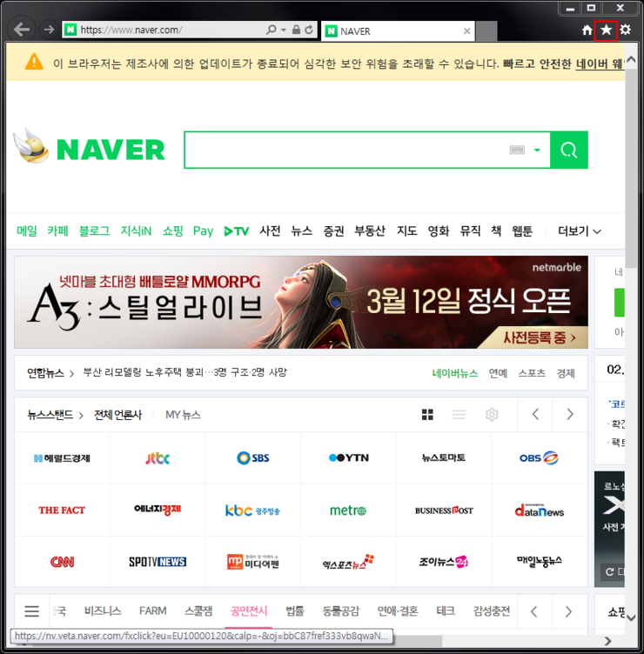The image size is (644, 654).
Task: Go to 연예 news link
Action: click(498, 373)
